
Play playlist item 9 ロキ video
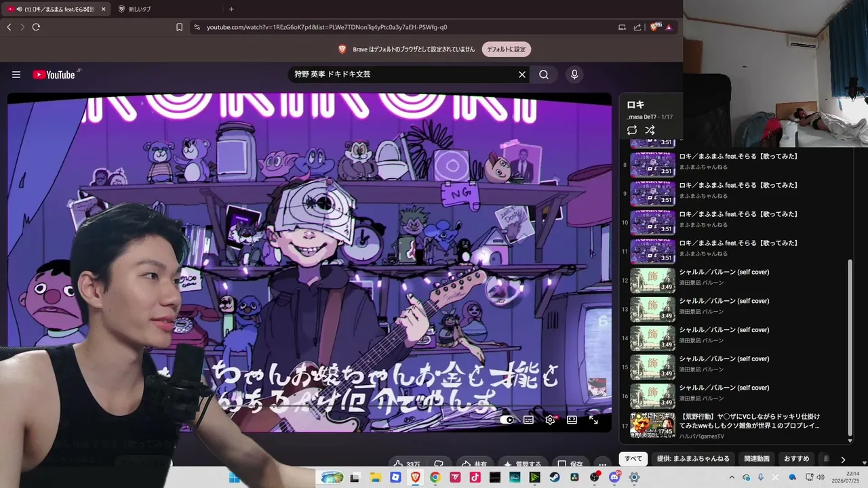tap(734, 194)
